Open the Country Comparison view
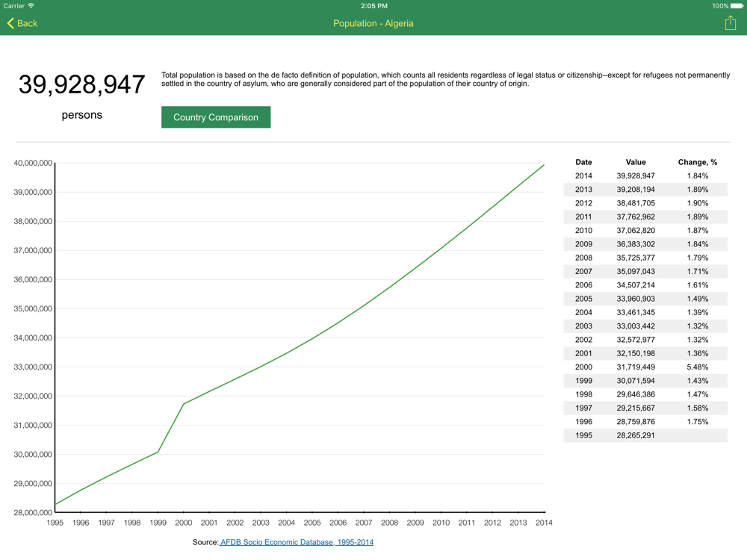The height and width of the screenshot is (560, 747). [216, 117]
